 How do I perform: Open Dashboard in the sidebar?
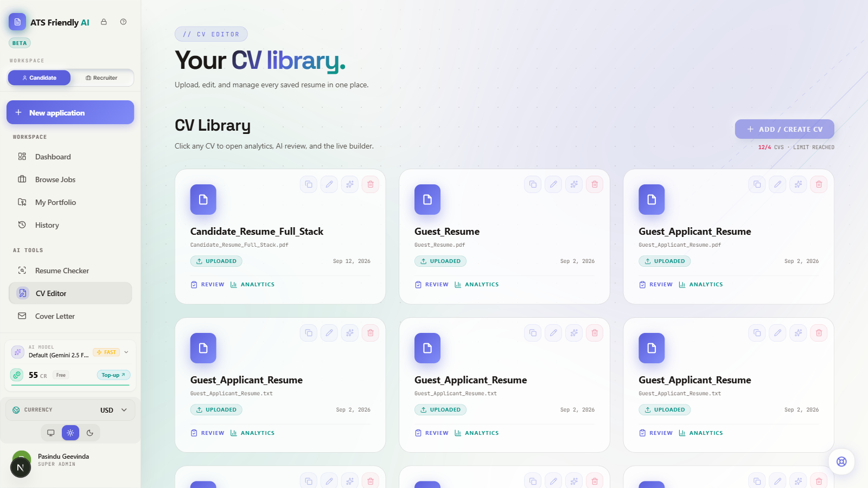pyautogui.click(x=71, y=157)
